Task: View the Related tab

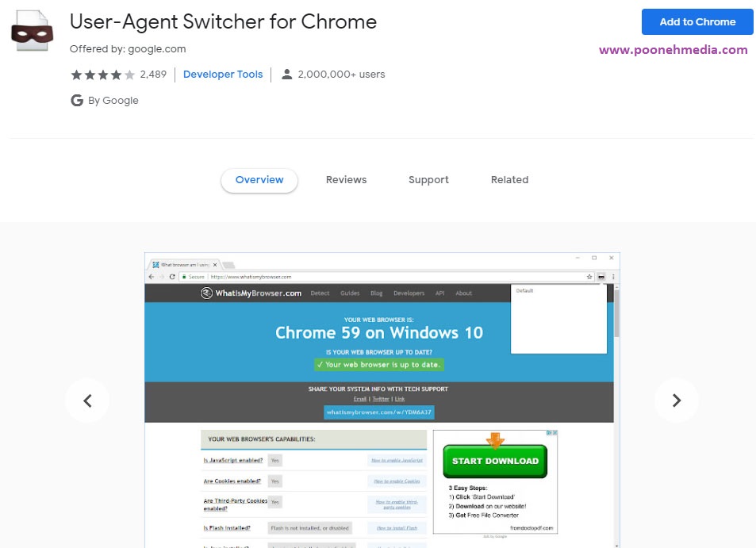Action: tap(509, 180)
